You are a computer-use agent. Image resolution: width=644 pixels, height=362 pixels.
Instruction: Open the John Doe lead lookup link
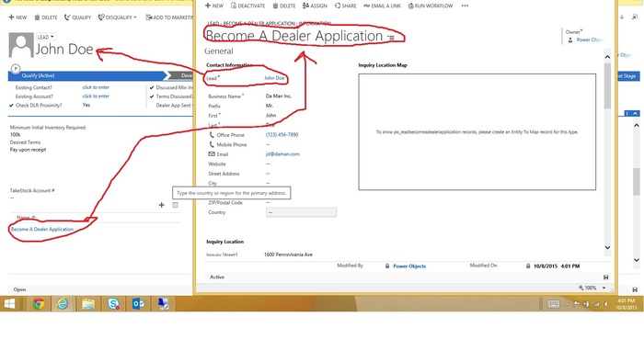click(274, 78)
